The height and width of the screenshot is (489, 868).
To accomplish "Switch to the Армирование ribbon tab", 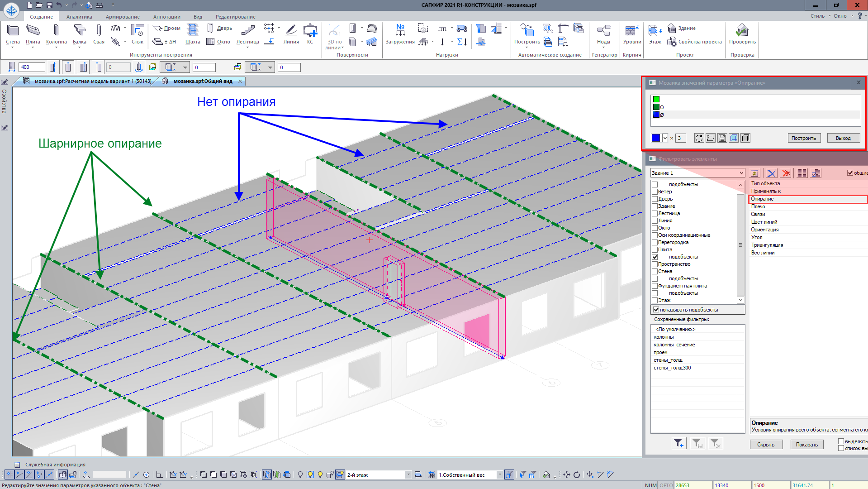I will tap(123, 17).
